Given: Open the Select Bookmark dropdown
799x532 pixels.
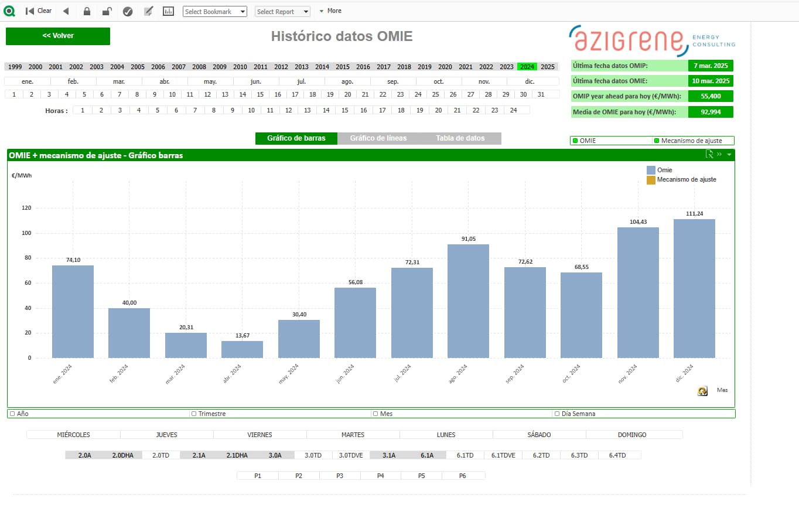Looking at the screenshot, I should (x=215, y=12).
